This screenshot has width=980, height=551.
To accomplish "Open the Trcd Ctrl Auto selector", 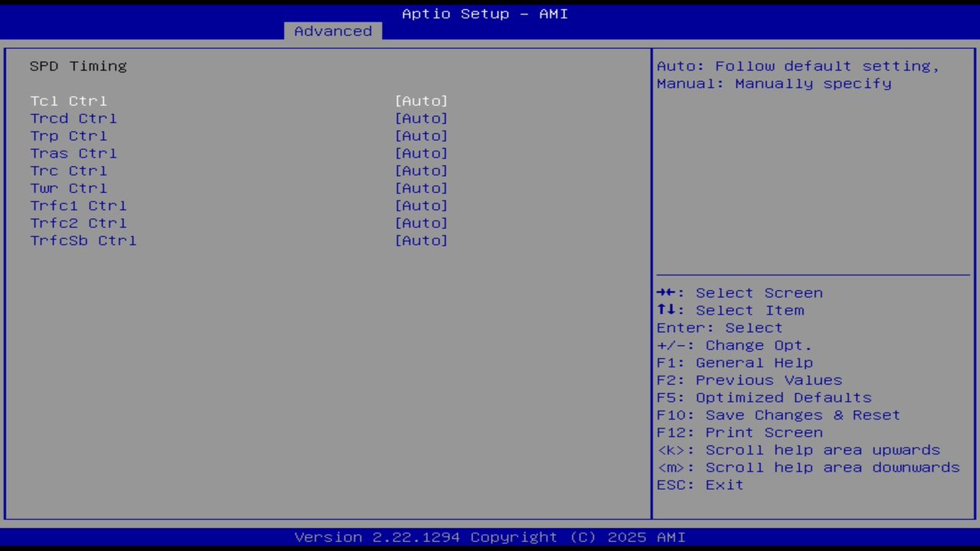I will pos(421,118).
